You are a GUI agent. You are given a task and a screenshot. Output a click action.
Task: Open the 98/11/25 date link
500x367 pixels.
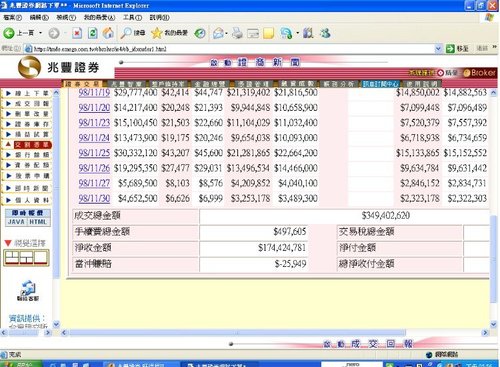pos(94,153)
